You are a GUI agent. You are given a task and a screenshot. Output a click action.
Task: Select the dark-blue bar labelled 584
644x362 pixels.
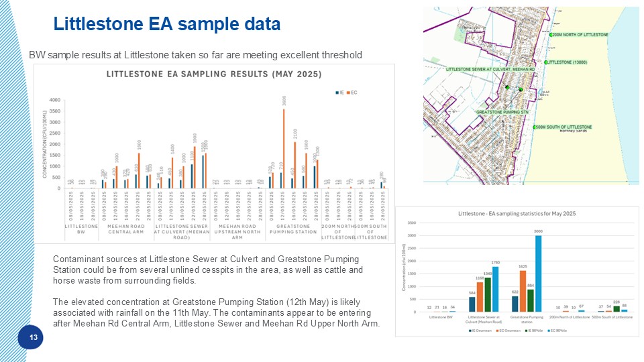point(472,304)
